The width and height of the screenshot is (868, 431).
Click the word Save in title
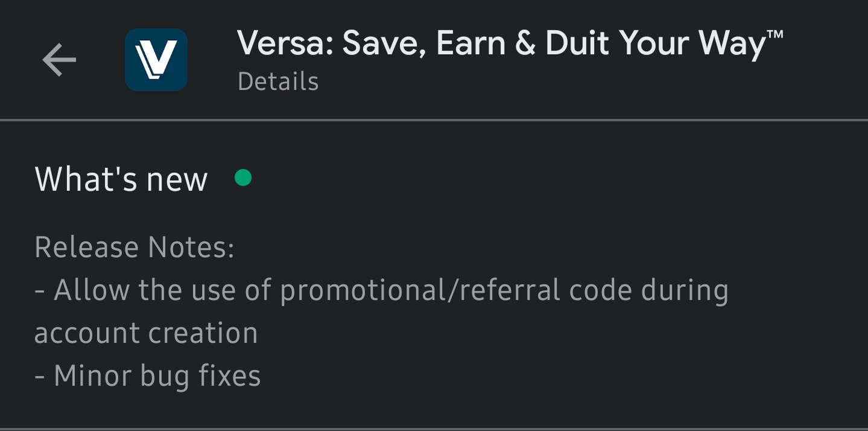coord(384,45)
